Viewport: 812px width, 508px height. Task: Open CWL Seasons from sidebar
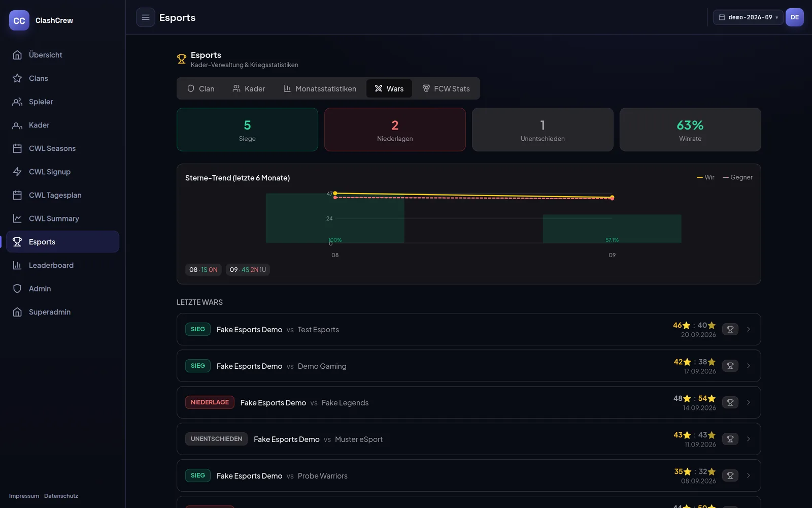[62, 148]
